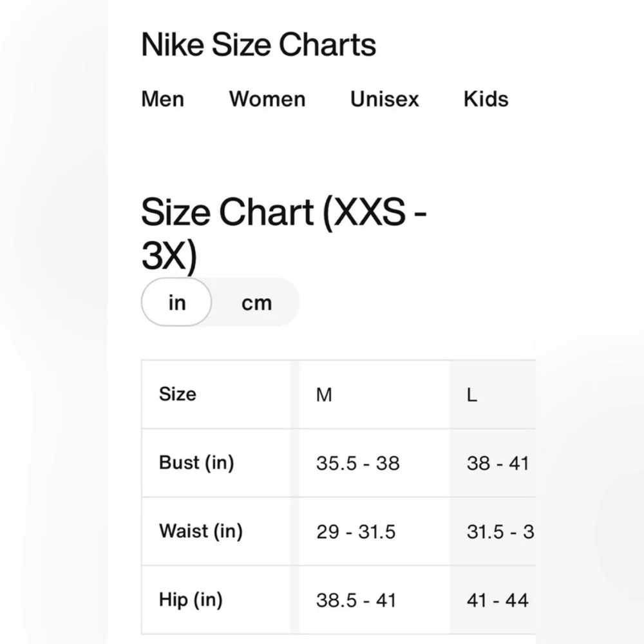Click the Size Chart (XXS - 3X) title
This screenshot has width=644, height=644.
tap(284, 233)
